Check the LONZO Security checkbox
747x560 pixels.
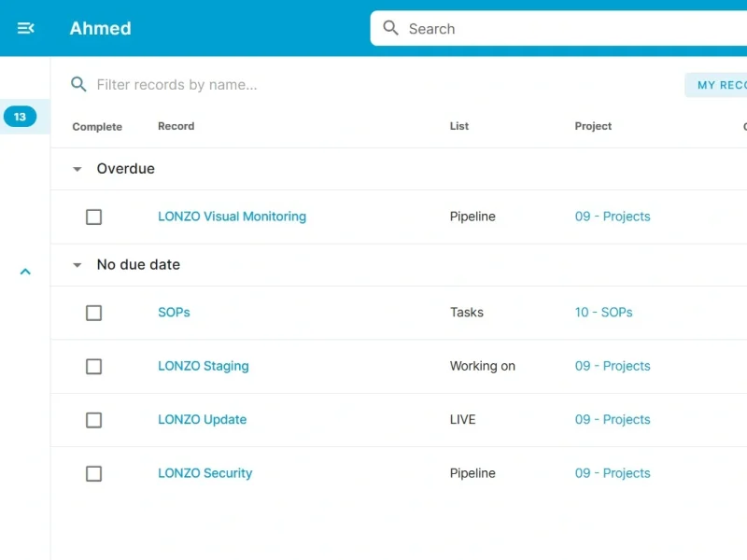[94, 474]
